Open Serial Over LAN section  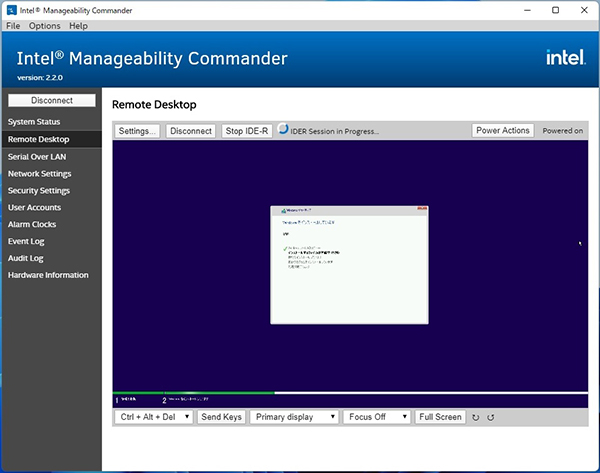click(52, 157)
